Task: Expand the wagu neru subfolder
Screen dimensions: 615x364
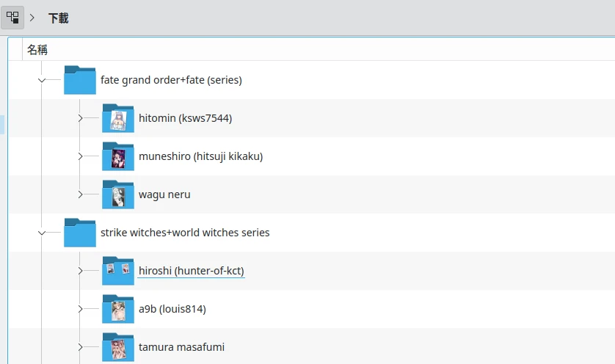Action: coord(80,194)
